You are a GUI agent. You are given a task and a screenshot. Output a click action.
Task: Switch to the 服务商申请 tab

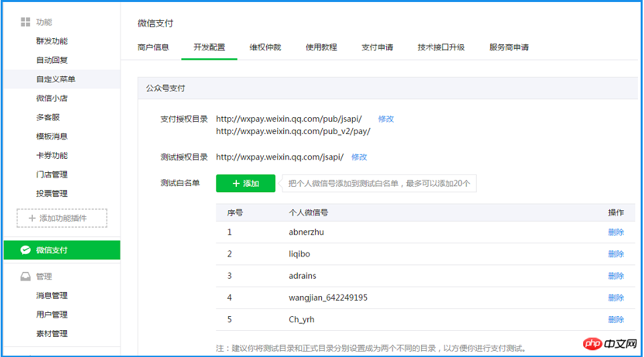coord(509,48)
